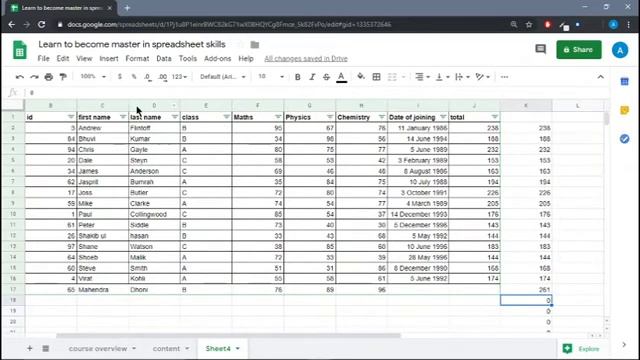Screen dimensions: 640x360
Task: Select column K header
Action: [526, 105]
